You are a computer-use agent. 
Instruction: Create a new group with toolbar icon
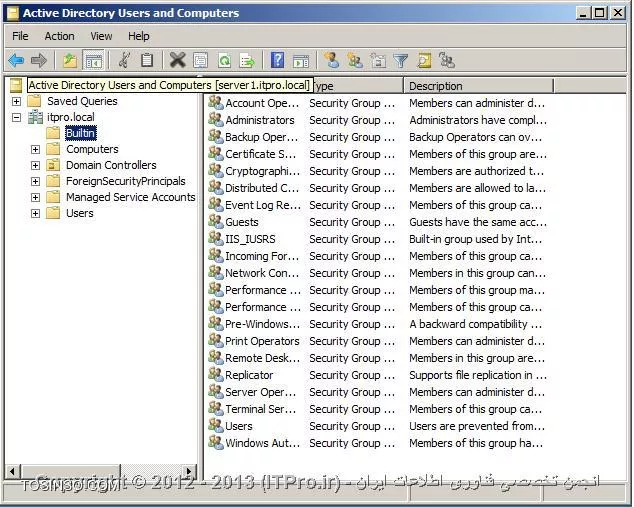pos(355,61)
